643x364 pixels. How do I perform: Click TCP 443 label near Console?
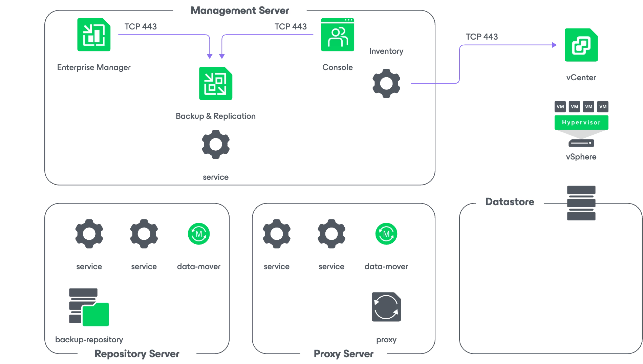pyautogui.click(x=291, y=26)
